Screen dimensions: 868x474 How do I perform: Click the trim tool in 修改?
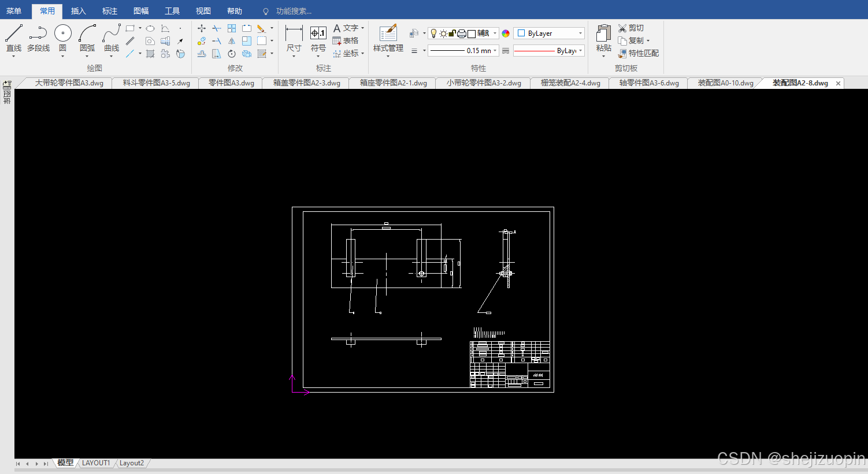coord(216,28)
